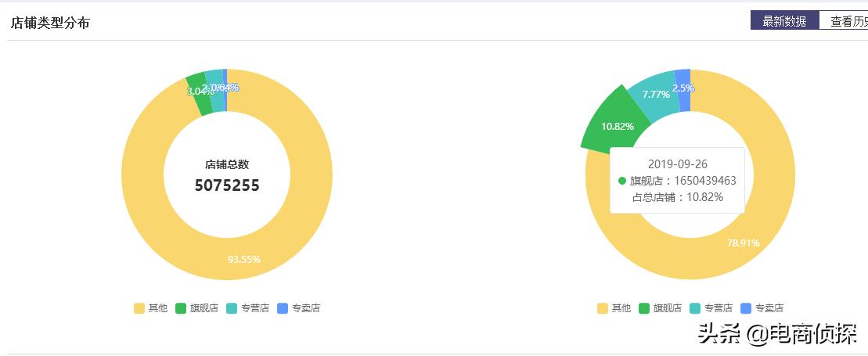Click blue 专卖店 legend marker under 店铺总数 chart
Screen dimensions: 868x356
[283, 308]
